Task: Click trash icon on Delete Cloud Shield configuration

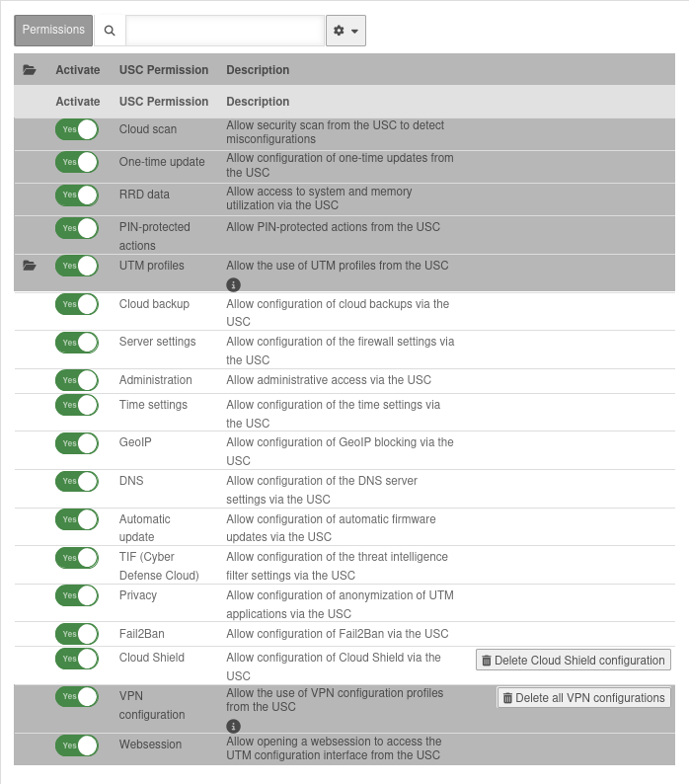Action: tap(486, 661)
